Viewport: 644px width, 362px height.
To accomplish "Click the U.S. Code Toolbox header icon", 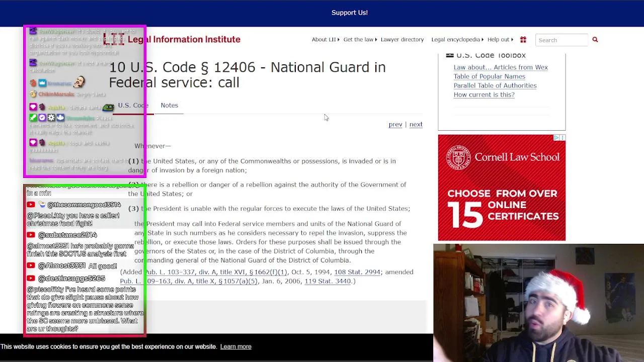I will coord(450,56).
